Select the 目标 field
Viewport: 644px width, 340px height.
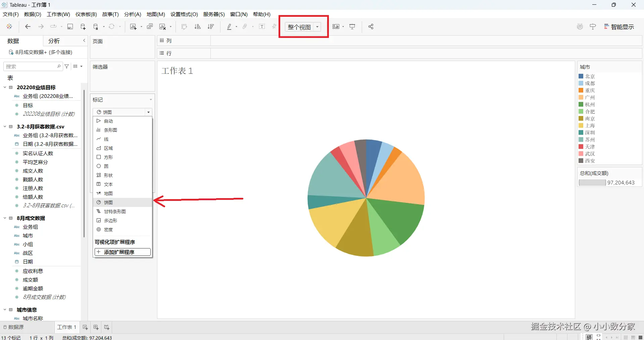tap(28, 105)
